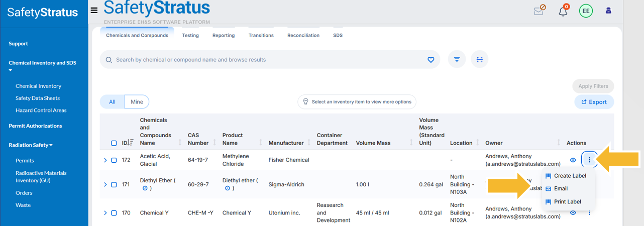Open the notifications bell
The width and height of the screenshot is (644, 226).
click(563, 11)
